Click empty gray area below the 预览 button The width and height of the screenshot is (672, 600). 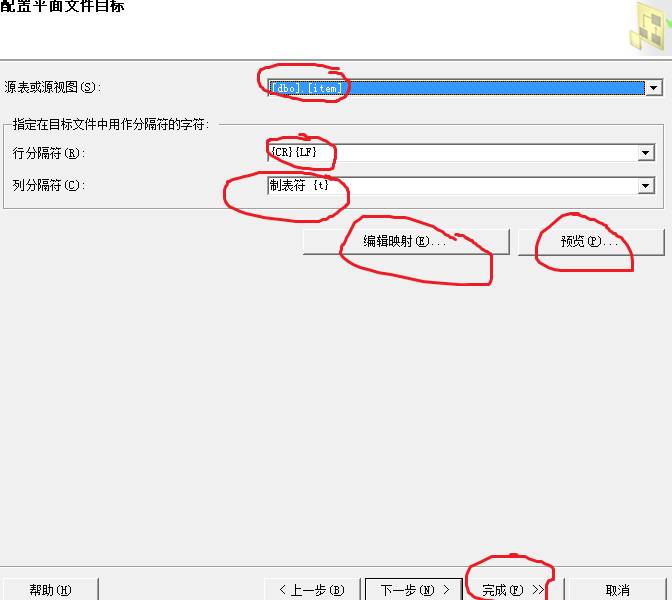(591, 386)
